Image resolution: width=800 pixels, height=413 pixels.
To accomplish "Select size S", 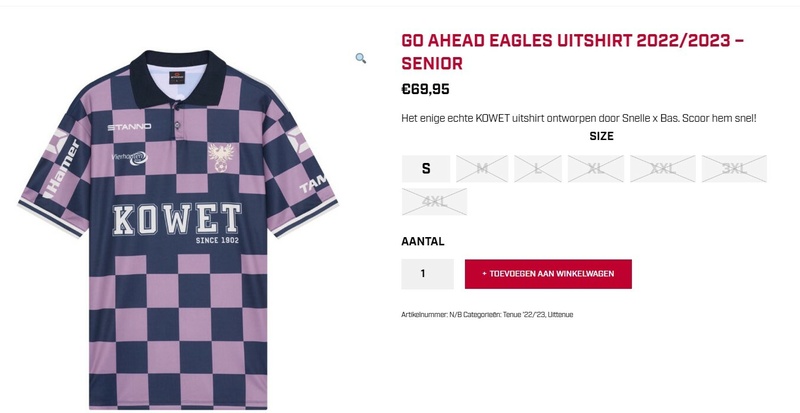I will click(x=426, y=168).
